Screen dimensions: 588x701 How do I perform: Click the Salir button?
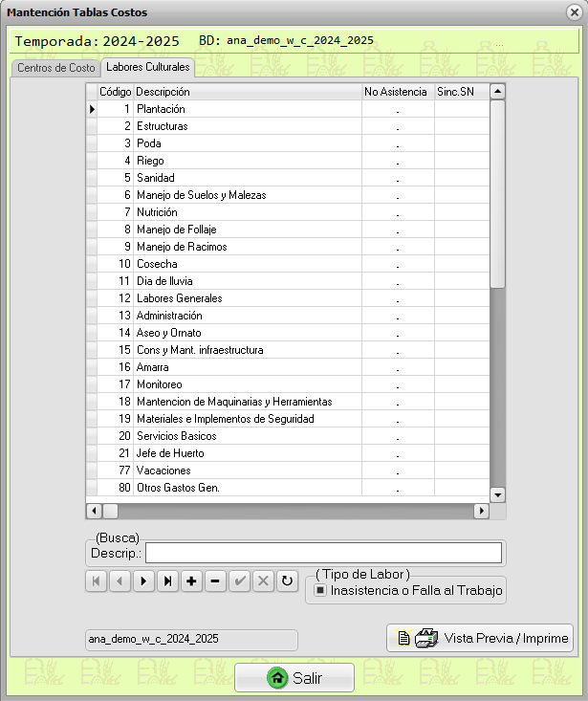[x=294, y=678]
